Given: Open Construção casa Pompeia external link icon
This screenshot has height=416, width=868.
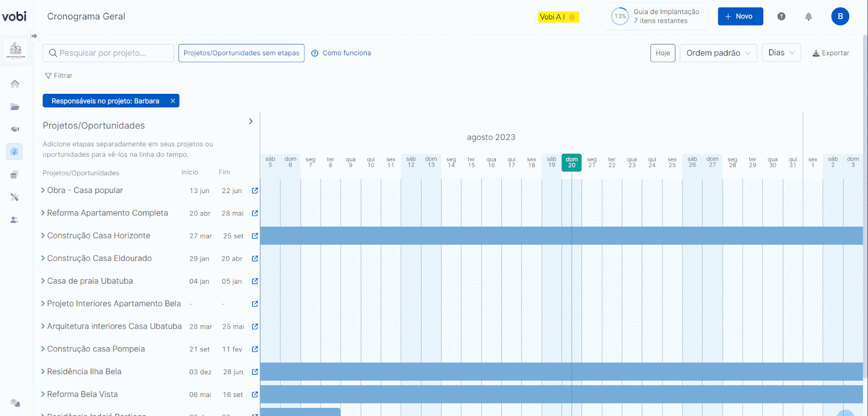Looking at the screenshot, I should (255, 349).
